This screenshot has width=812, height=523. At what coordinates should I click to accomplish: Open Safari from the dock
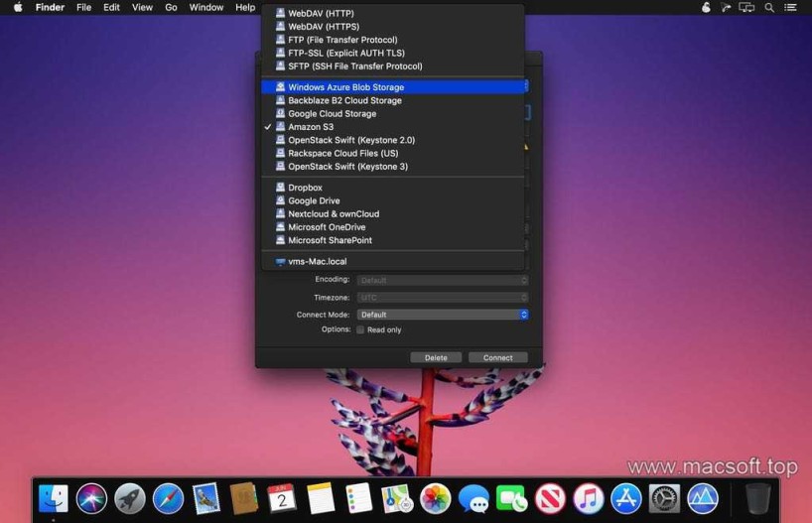click(168, 497)
